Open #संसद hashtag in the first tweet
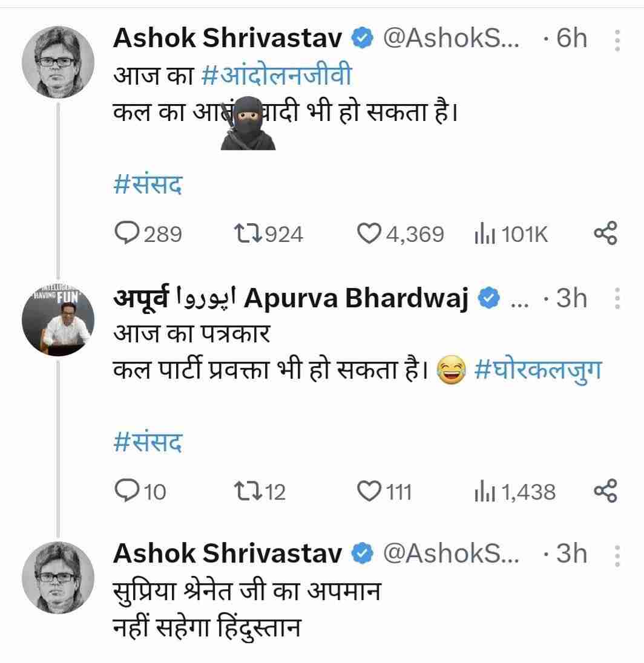The image size is (644, 663). tap(148, 185)
